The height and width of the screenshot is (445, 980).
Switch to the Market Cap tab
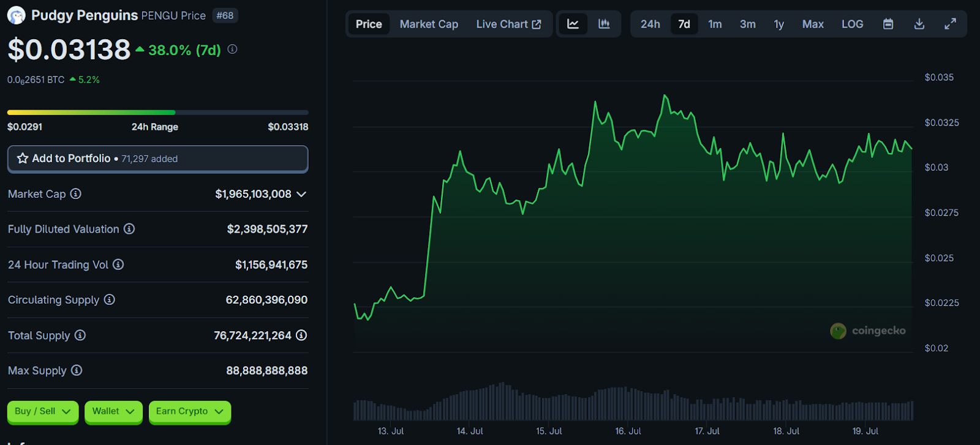(429, 24)
